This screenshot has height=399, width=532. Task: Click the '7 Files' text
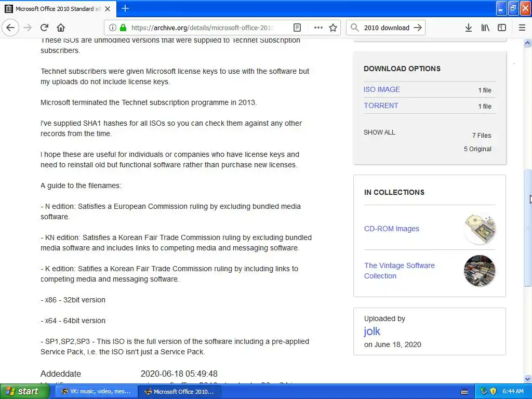click(482, 136)
